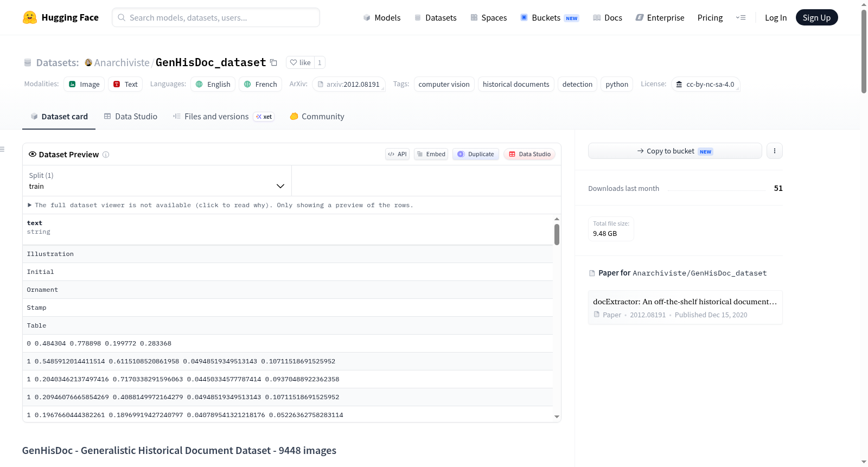Click the Embed button
868x467 pixels.
(431, 154)
